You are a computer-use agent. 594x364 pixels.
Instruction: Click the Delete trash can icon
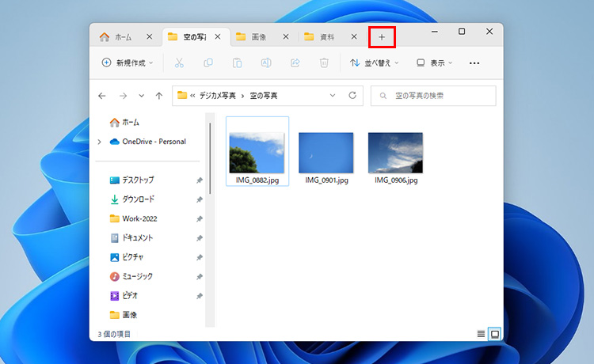(324, 63)
